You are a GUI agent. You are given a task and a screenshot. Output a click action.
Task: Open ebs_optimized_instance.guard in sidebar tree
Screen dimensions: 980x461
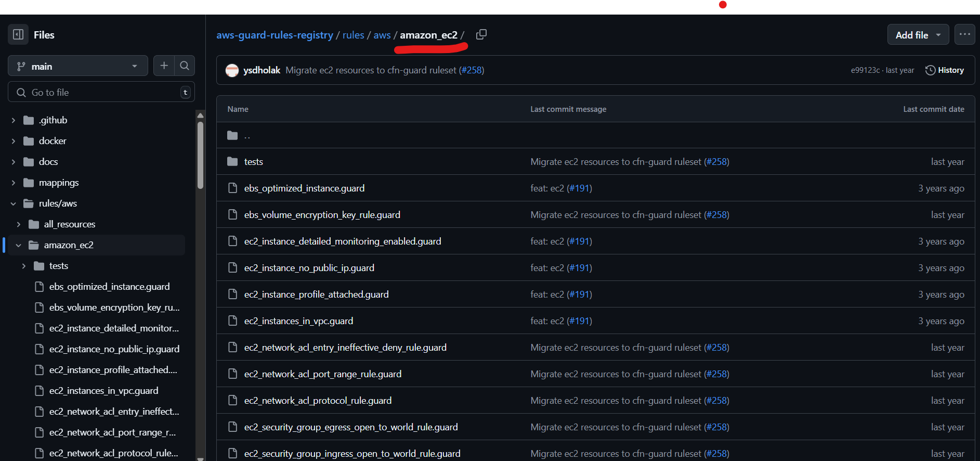tap(109, 287)
